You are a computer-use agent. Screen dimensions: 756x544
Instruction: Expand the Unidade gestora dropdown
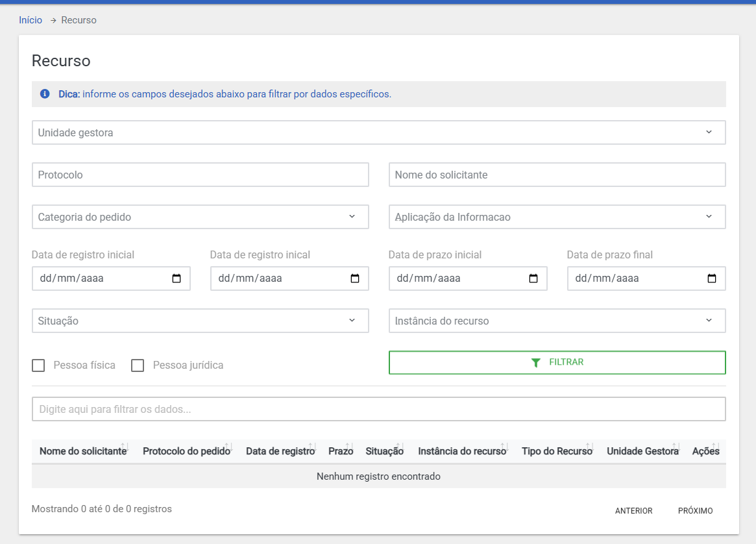pos(378,132)
